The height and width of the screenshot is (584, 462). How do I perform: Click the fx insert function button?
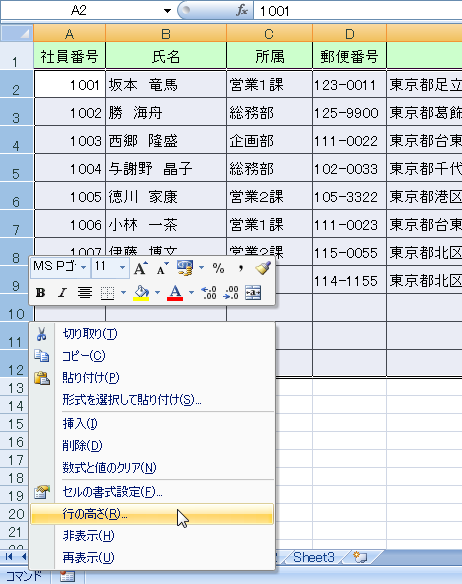coord(241,11)
